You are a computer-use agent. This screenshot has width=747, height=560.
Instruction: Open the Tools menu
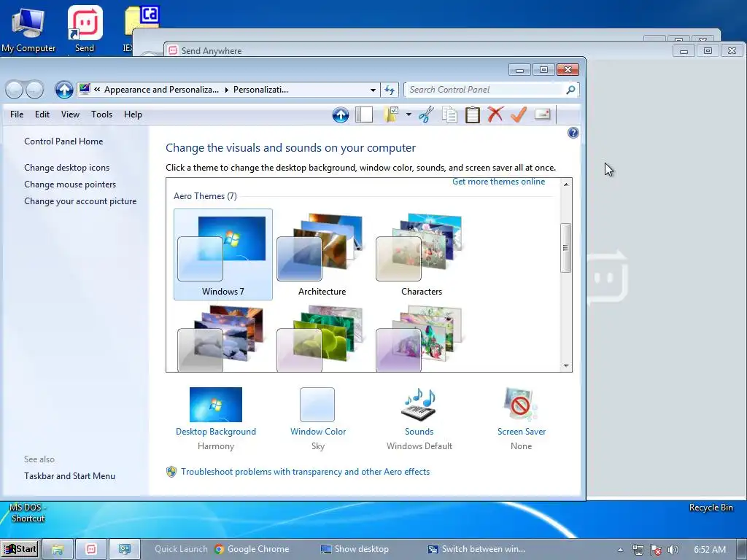coord(101,114)
